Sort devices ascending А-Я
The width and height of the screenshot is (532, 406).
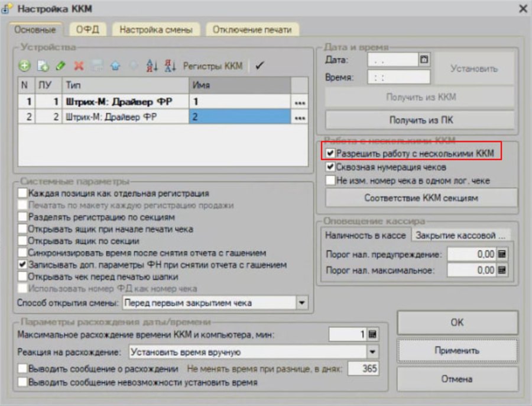(152, 66)
